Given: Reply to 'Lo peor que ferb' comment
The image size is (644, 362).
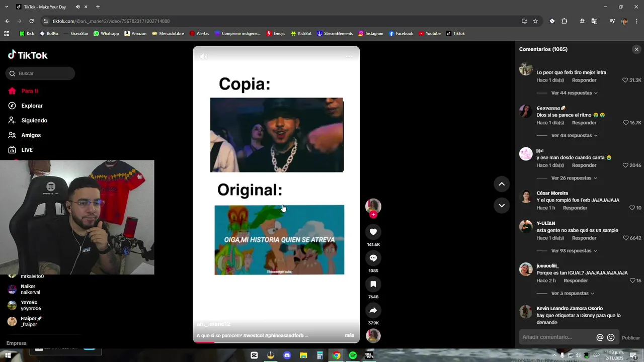Looking at the screenshot, I should 584,80.
